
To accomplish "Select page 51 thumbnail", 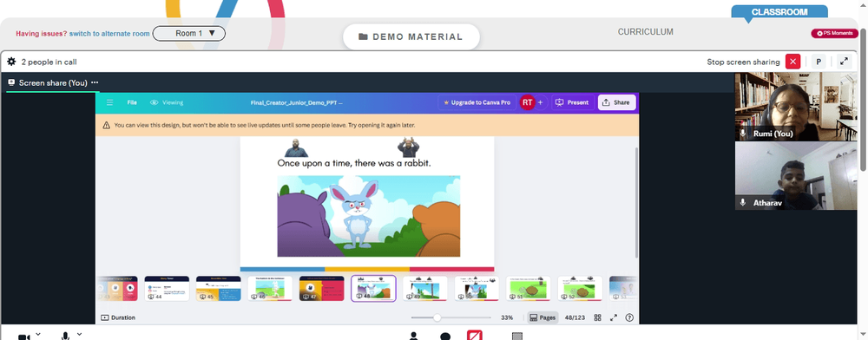I will coord(528,288).
